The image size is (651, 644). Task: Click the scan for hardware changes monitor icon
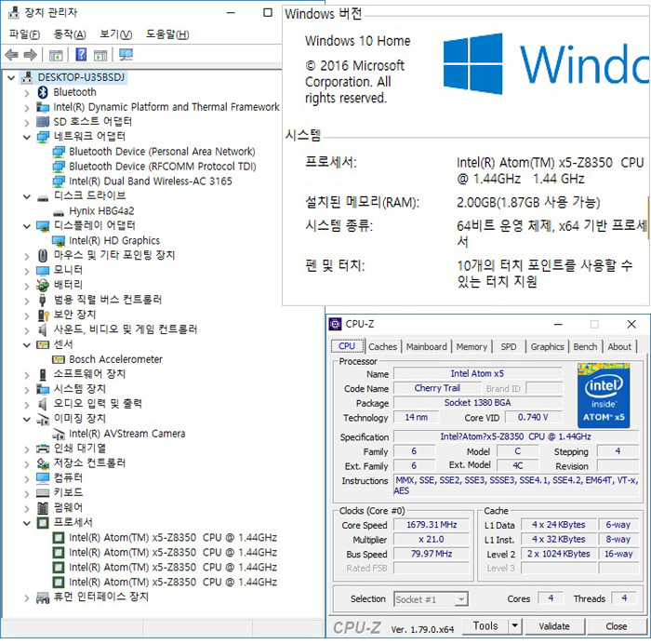[126, 55]
